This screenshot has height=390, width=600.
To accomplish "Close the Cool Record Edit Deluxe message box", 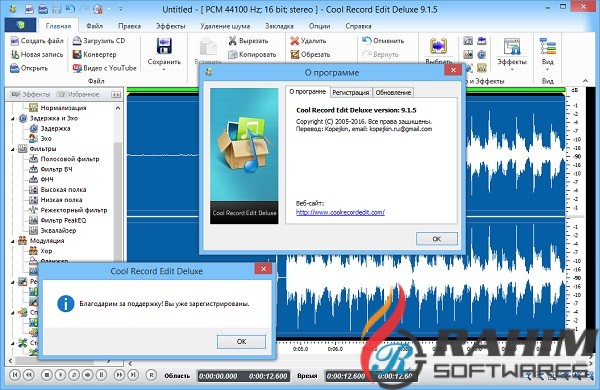I will point(263,269).
